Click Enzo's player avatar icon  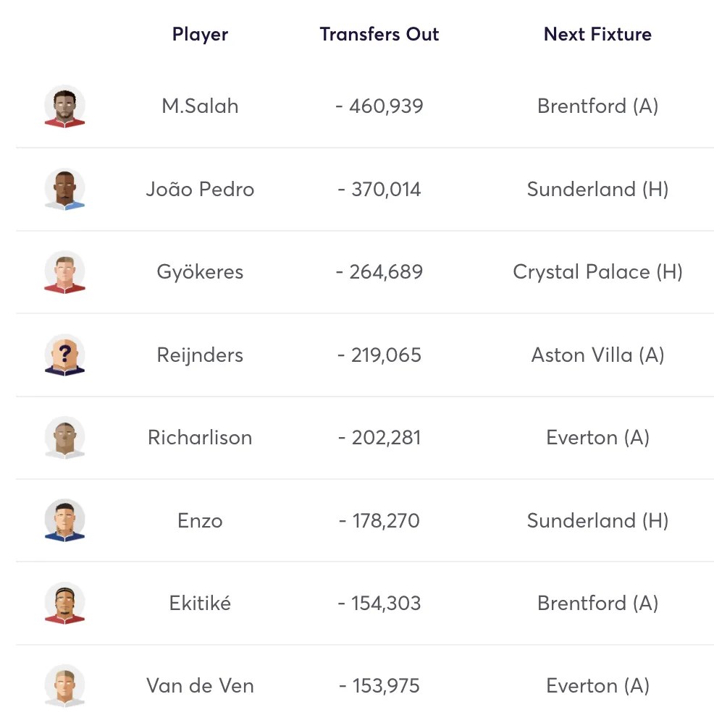64,521
